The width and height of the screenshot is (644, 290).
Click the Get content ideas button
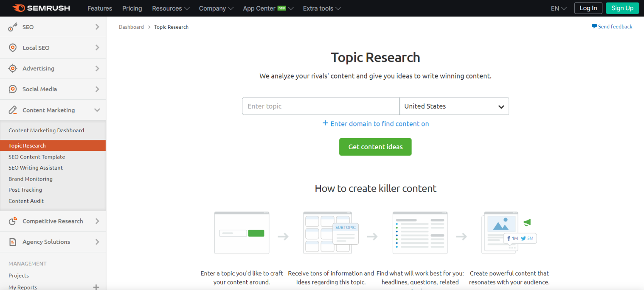[x=375, y=147]
